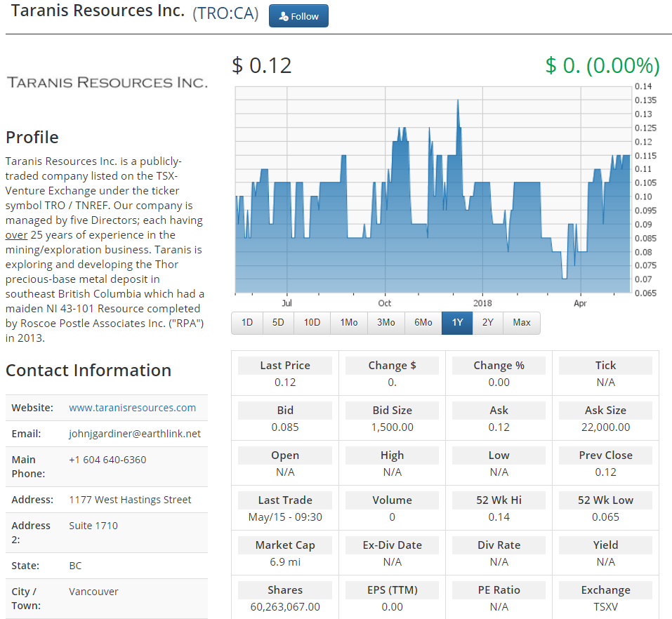The width and height of the screenshot is (672, 619).
Task: Click the Bid value 0.085
Action: 285,427
